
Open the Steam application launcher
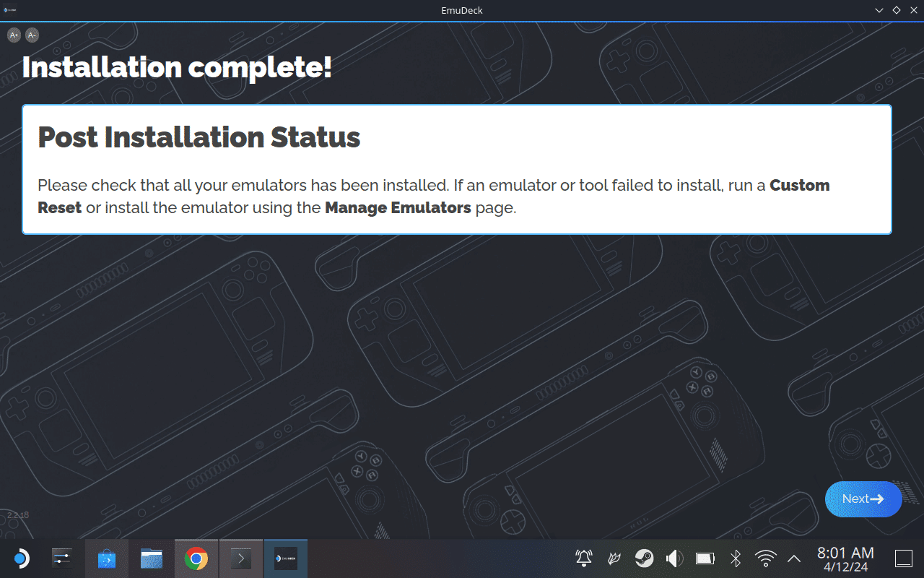(x=21, y=558)
